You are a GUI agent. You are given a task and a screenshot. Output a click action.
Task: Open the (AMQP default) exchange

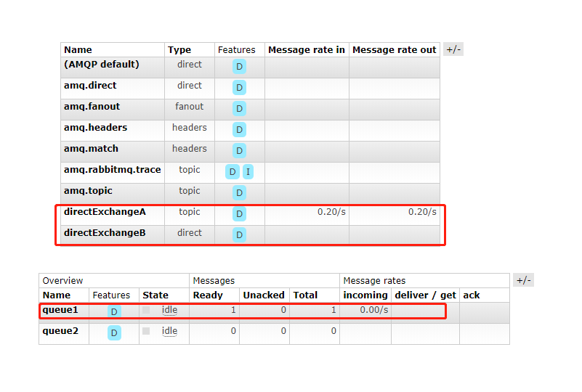click(101, 64)
